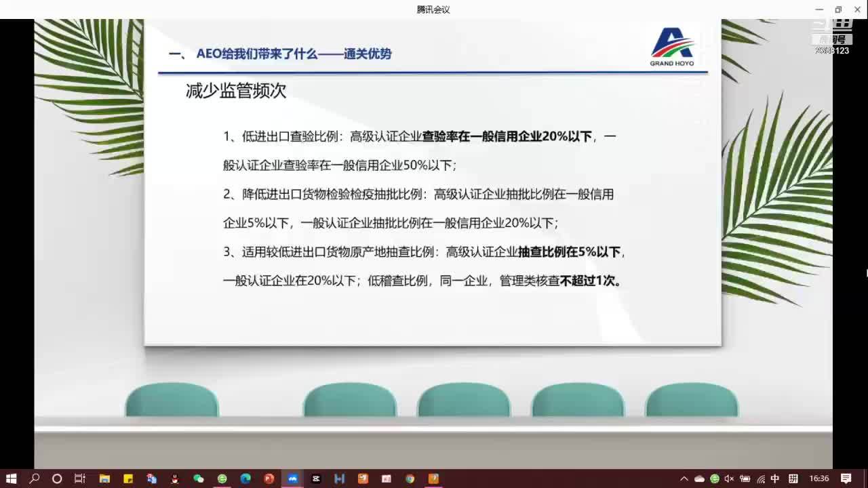Screen dimensions: 868x488
Task: Click the line '般认证企业查验率在一般信用企业50%以下'
Action: click(x=340, y=165)
